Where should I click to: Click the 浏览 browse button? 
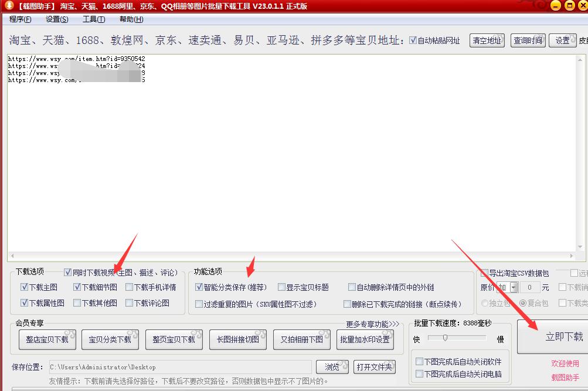tap(332, 366)
